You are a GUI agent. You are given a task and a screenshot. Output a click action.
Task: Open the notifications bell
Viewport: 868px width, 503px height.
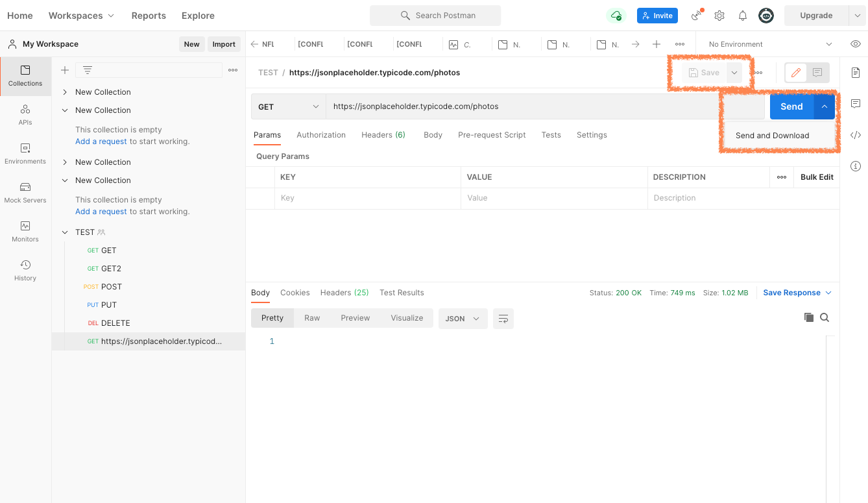pyautogui.click(x=743, y=16)
